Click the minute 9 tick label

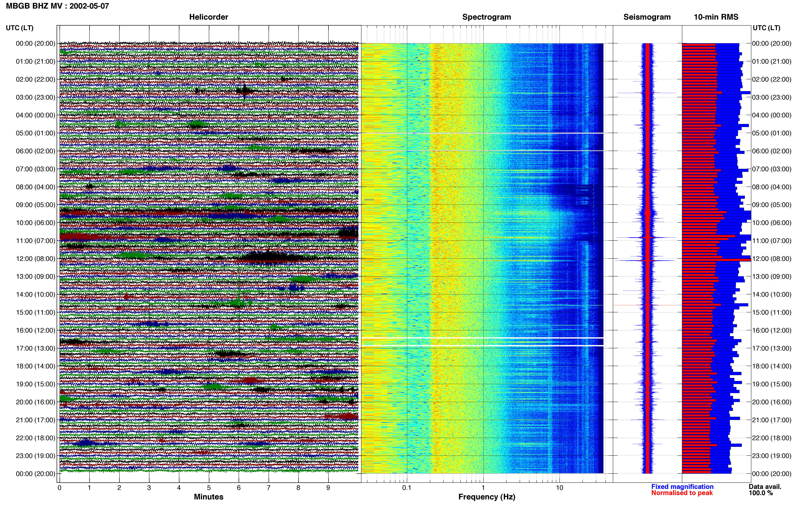tap(328, 487)
